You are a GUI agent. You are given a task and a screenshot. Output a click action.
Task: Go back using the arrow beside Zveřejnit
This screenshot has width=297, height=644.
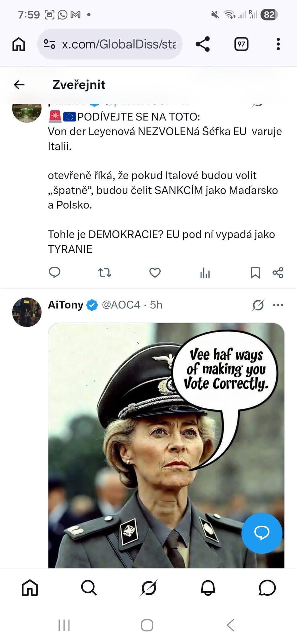[x=19, y=85]
